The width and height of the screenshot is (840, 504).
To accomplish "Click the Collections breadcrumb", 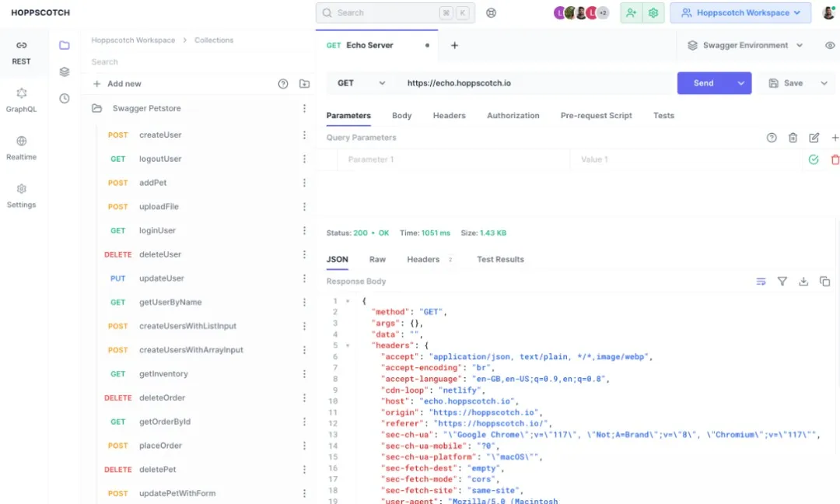I will pos(214,40).
